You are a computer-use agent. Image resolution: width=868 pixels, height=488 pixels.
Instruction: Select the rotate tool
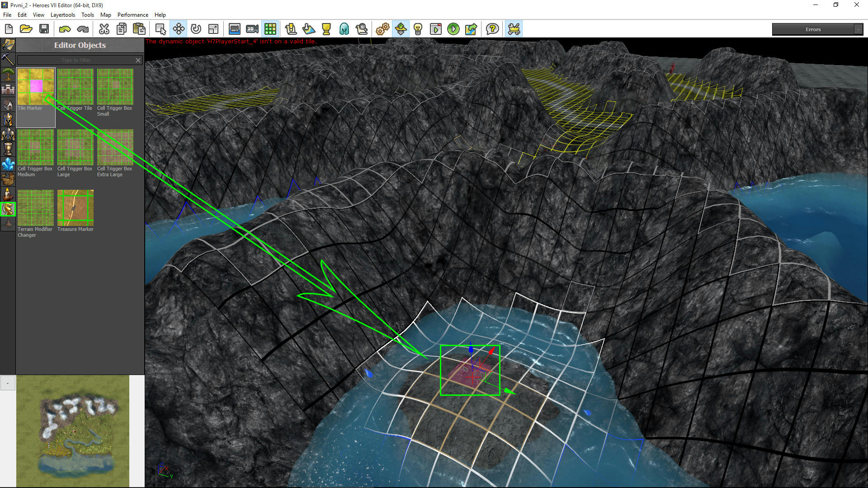tap(196, 29)
